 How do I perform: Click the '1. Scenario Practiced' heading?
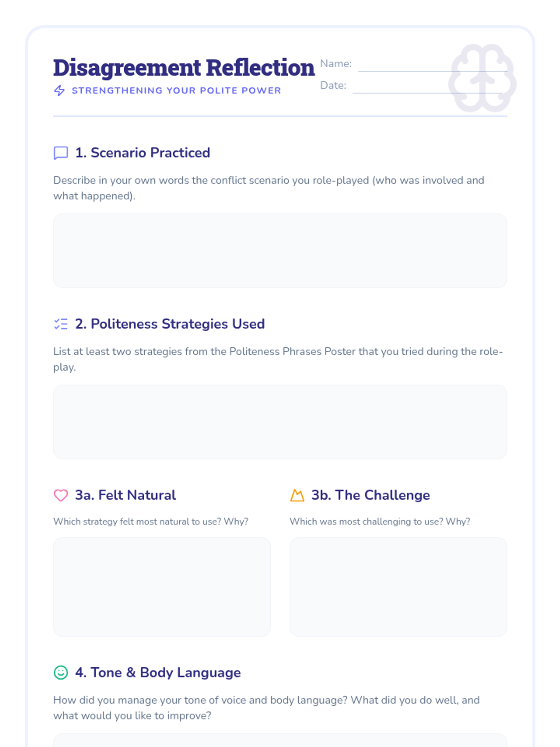(142, 153)
